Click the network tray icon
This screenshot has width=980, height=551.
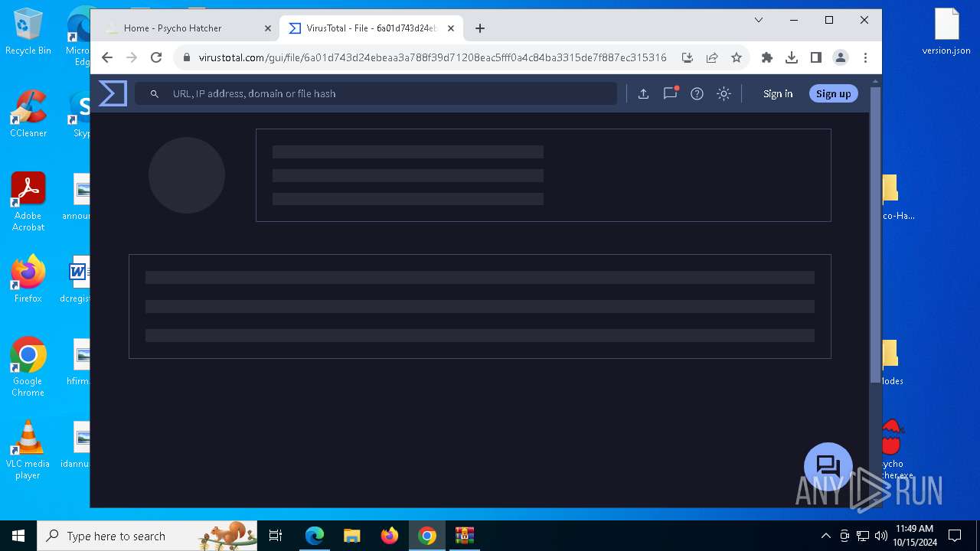pos(863,536)
